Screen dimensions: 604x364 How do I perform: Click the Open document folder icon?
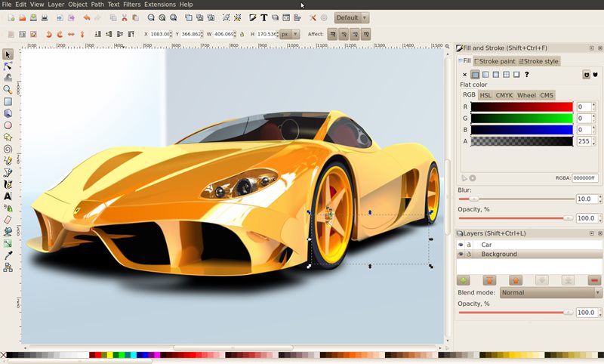click(x=23, y=17)
